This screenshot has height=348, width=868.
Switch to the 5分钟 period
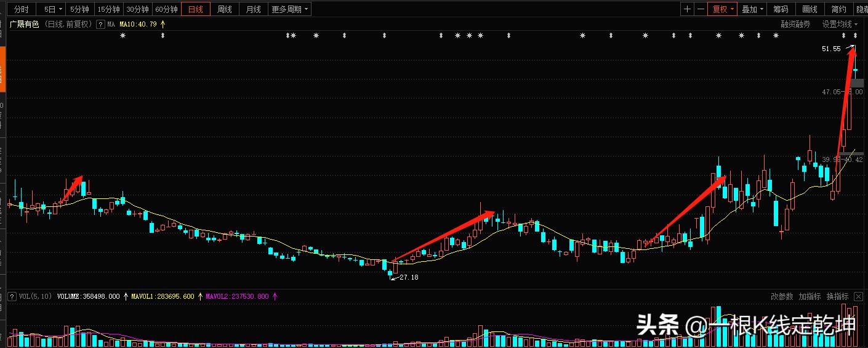79,9
